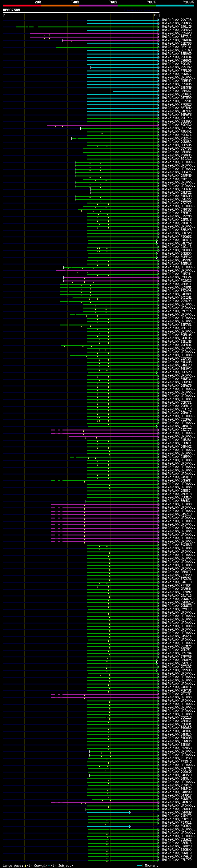This screenshot has height=868, width=197.
Task: Select hit label UniRef100_B4JFW6
Action: tap(177, 338)
